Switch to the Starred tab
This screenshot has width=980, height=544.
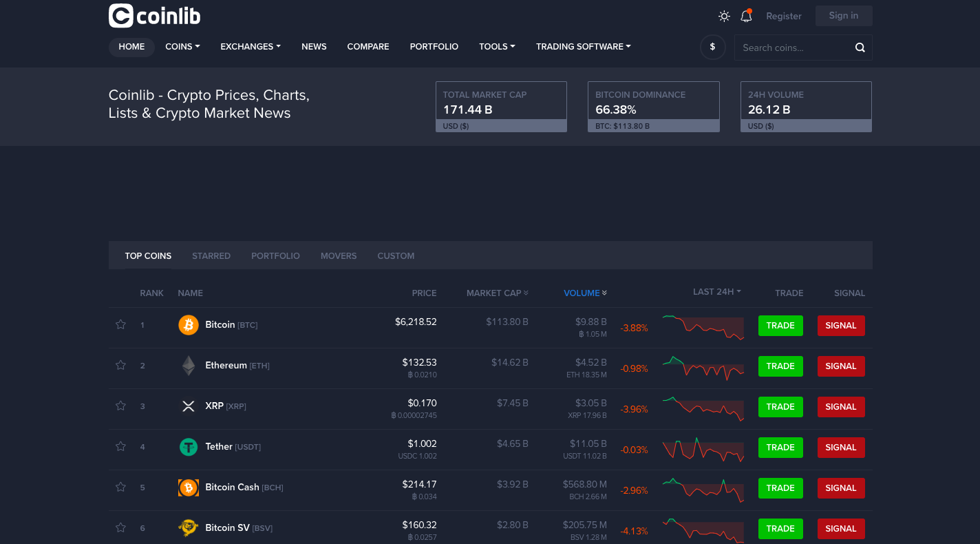[211, 255]
